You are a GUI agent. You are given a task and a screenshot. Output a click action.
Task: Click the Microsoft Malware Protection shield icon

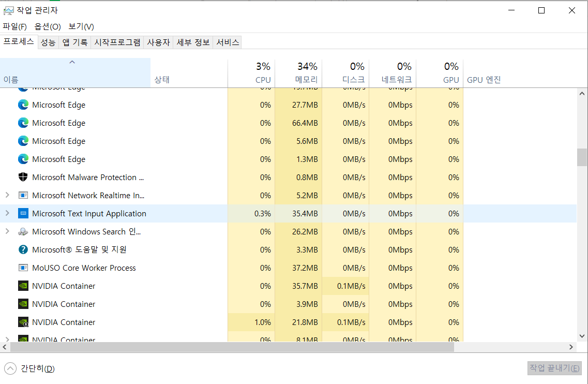(23, 177)
